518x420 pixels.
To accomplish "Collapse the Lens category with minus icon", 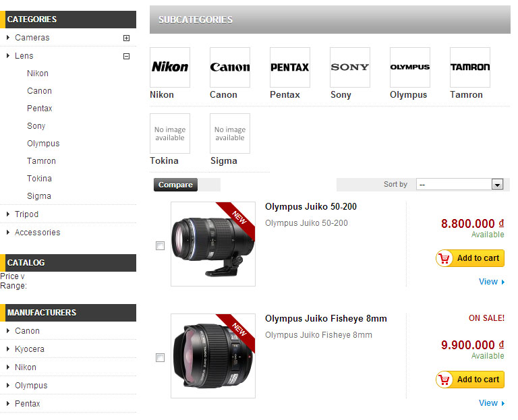I will 126,56.
